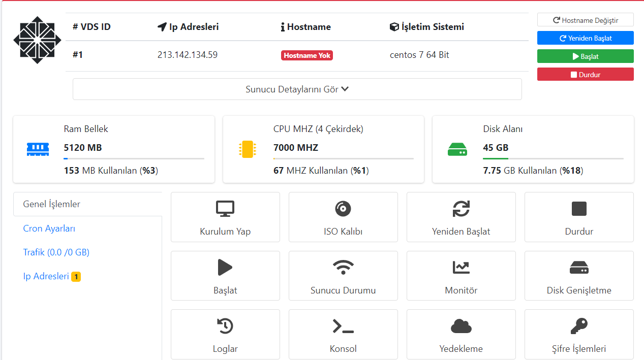Click the # VDS ID column header
The width and height of the screenshot is (644, 360).
click(x=91, y=27)
